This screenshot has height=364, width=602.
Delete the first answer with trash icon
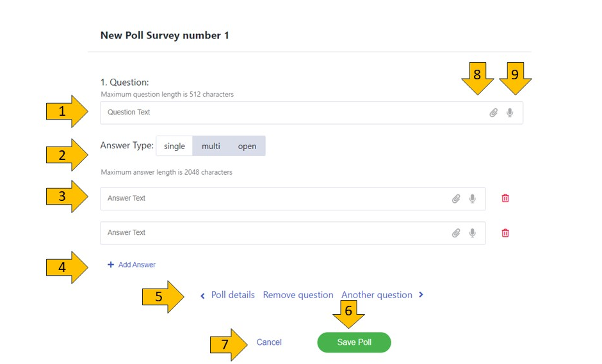point(505,198)
